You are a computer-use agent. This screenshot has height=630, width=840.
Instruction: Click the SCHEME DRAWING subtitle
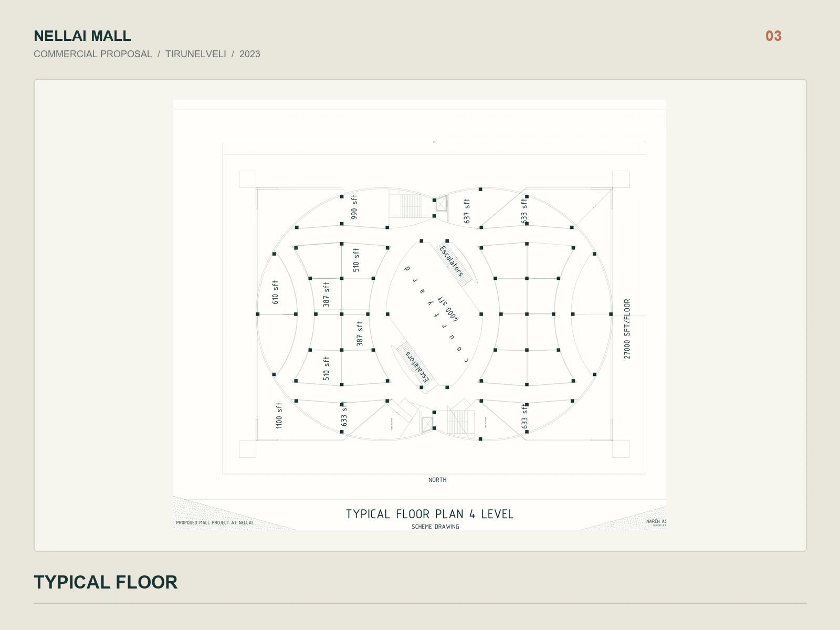click(x=435, y=527)
